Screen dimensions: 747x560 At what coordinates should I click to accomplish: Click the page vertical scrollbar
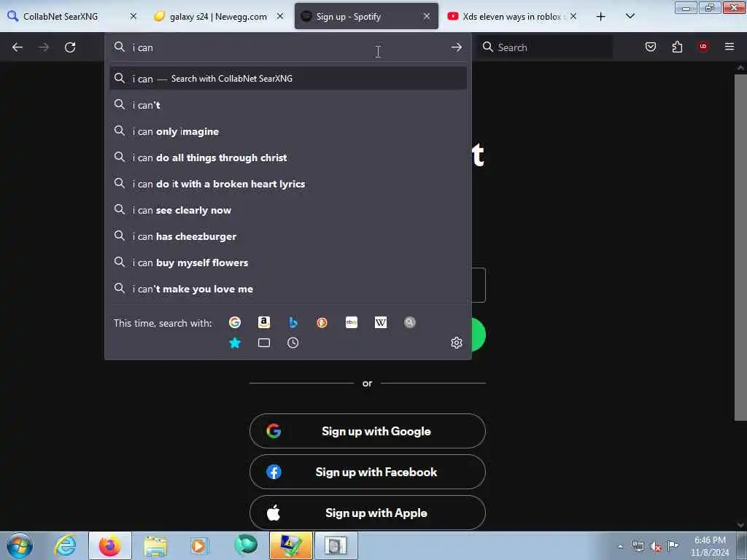740,248
